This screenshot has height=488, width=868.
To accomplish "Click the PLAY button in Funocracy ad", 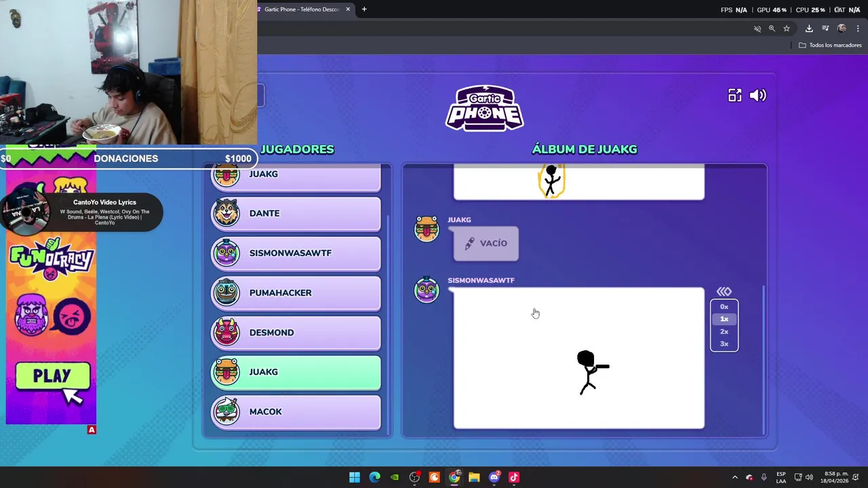I will click(x=52, y=376).
